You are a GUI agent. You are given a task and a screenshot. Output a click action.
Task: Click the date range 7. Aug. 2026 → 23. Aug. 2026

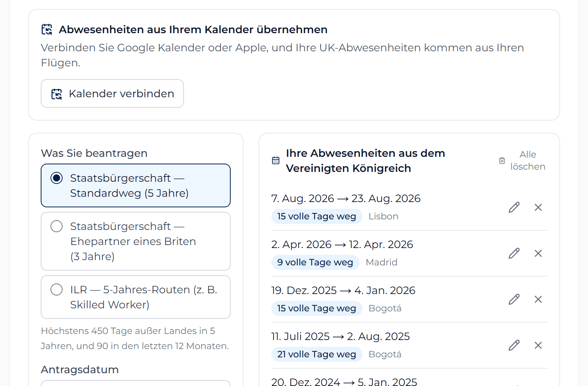346,198
